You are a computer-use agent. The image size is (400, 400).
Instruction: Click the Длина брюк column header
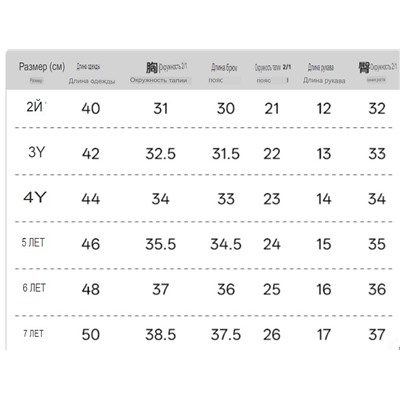224,68
